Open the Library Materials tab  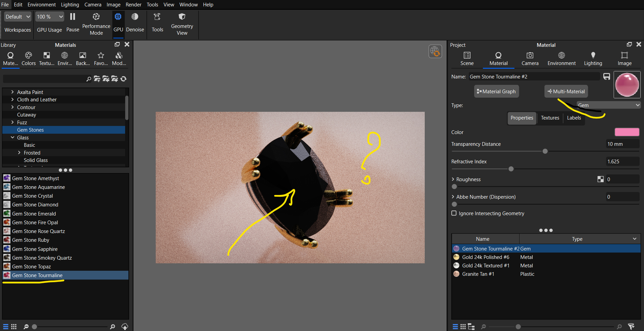[10, 59]
